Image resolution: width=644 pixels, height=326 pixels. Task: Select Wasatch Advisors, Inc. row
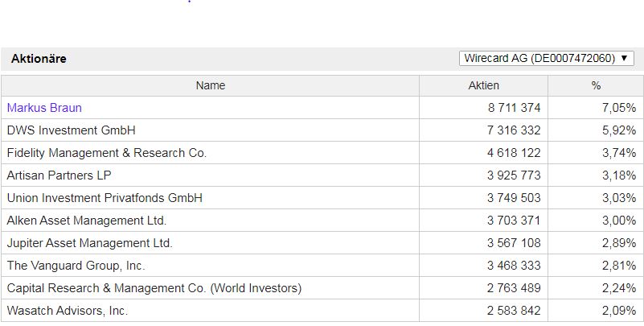coord(67,311)
